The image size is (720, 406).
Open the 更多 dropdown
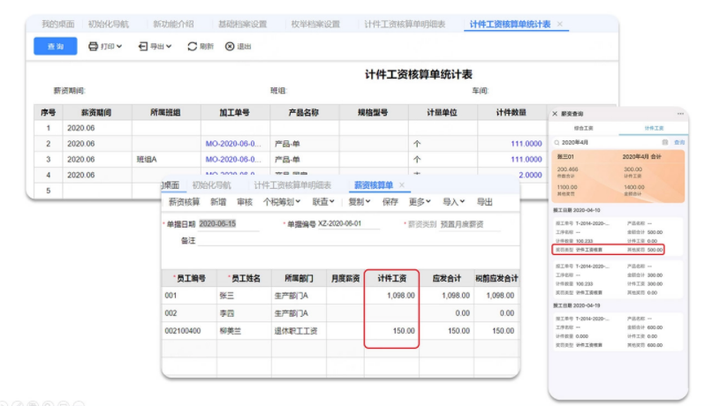(x=420, y=202)
